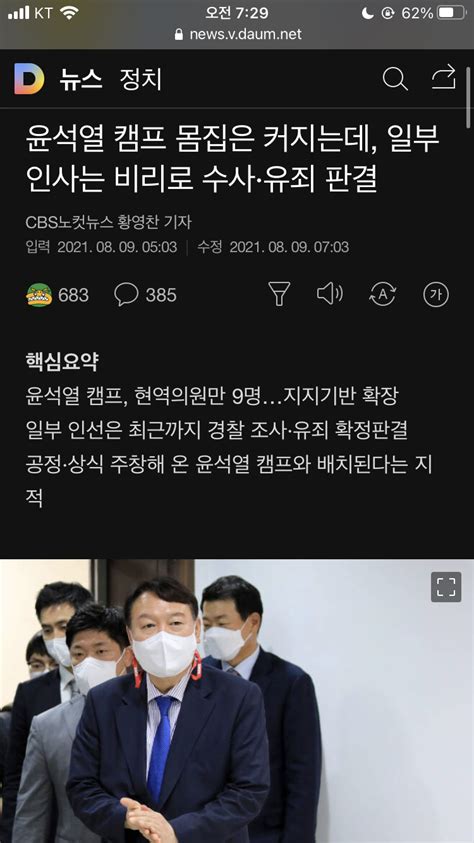Open font size 가 icon

(x=436, y=294)
